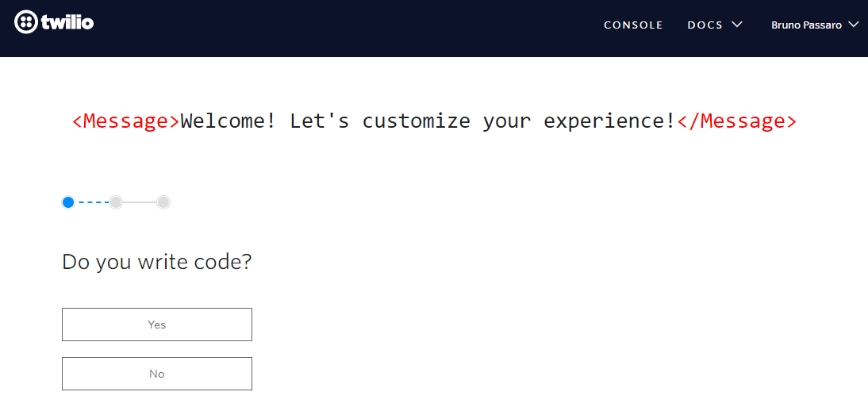Answer No to writing code

[156, 374]
